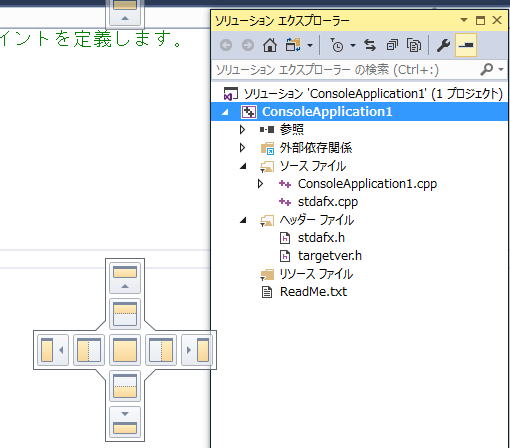
Task: Click the Forward navigation arrow in Solution Explorer
Action: [248, 45]
